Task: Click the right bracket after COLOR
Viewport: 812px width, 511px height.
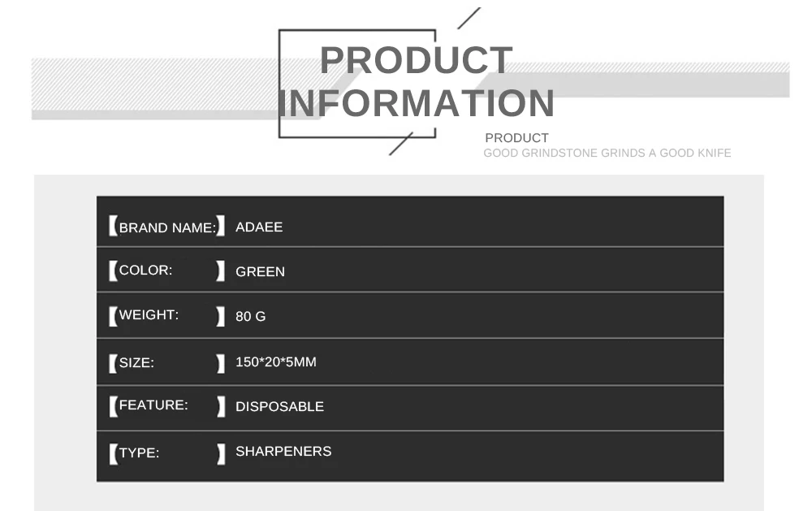Action: [221, 271]
